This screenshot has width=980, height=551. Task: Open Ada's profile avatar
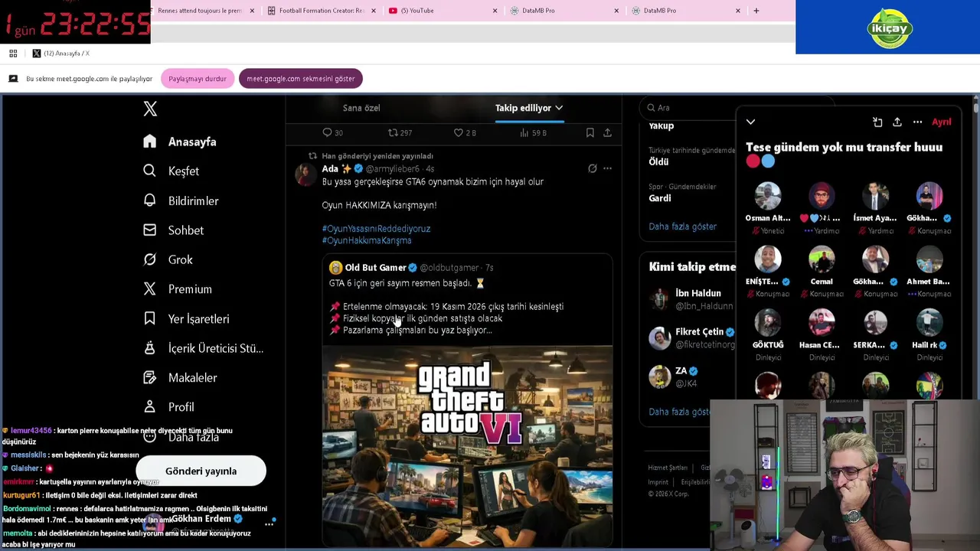[x=305, y=174]
